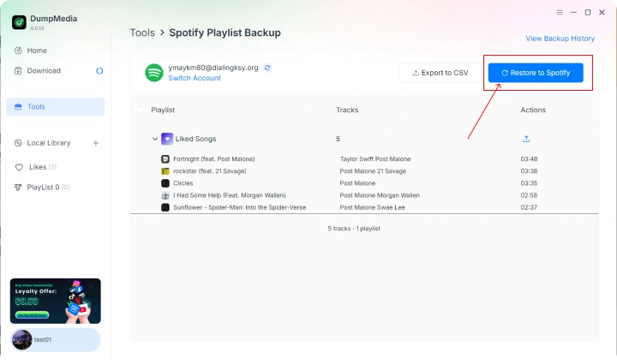
Task: Open the hamburger menu in title bar
Action: tap(559, 12)
